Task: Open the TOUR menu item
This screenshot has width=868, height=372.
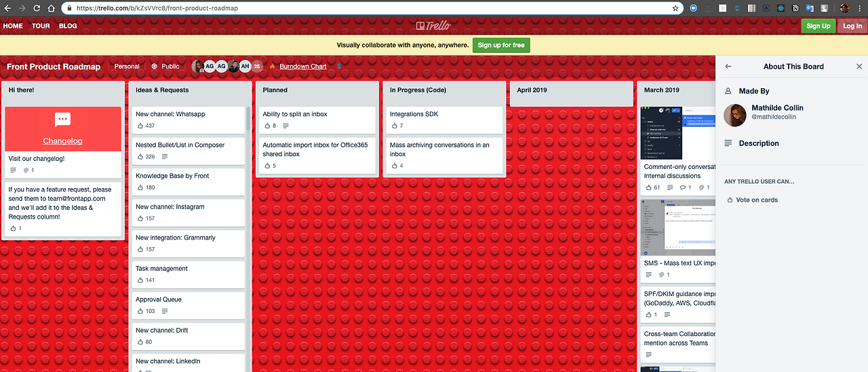Action: coord(41,26)
